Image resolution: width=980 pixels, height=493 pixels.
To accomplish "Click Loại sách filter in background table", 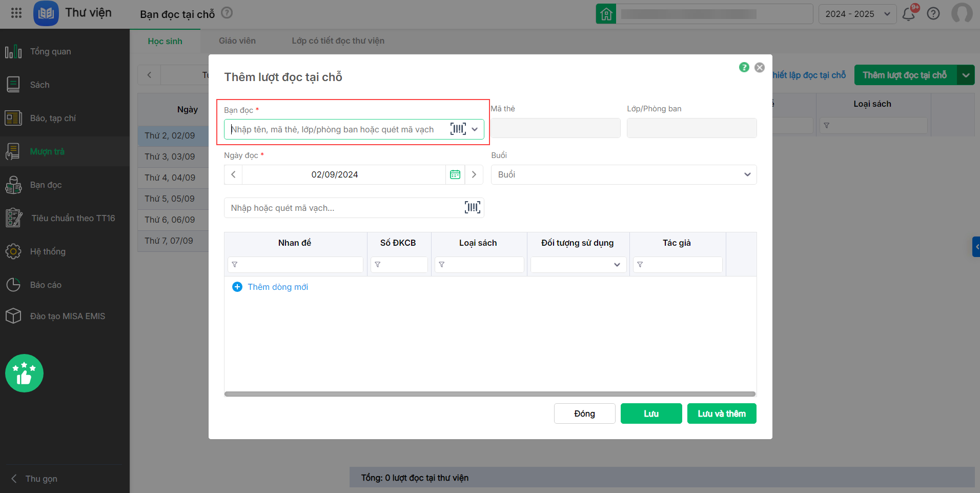I will [873, 126].
